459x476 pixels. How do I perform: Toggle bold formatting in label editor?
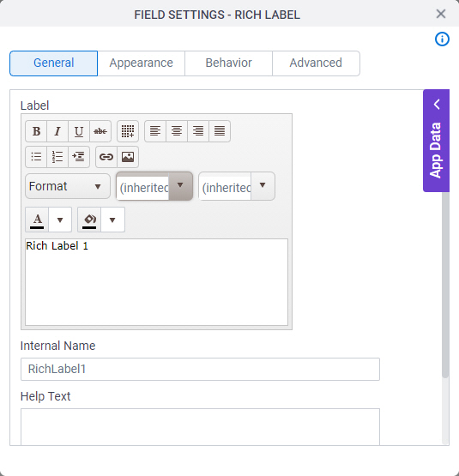pos(36,131)
